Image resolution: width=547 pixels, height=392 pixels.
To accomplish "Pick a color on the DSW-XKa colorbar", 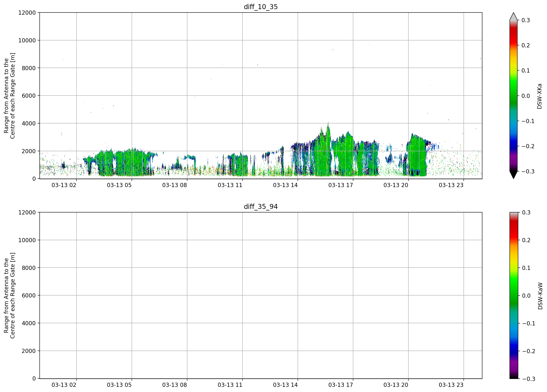I will [x=513, y=96].
